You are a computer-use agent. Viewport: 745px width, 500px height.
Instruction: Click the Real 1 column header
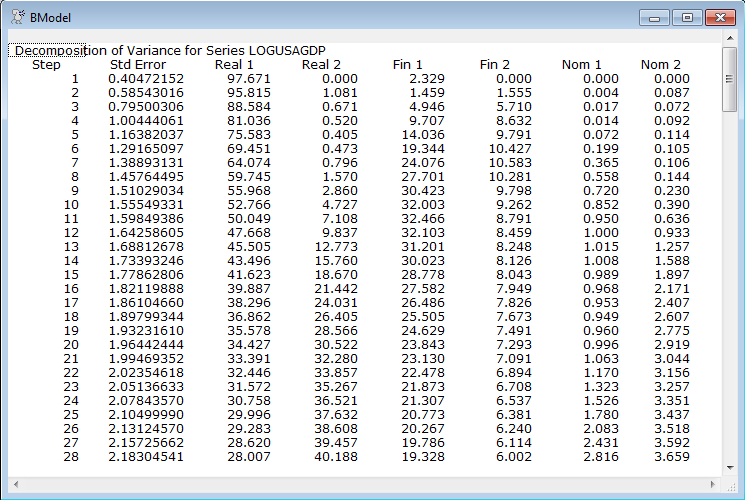click(x=235, y=65)
